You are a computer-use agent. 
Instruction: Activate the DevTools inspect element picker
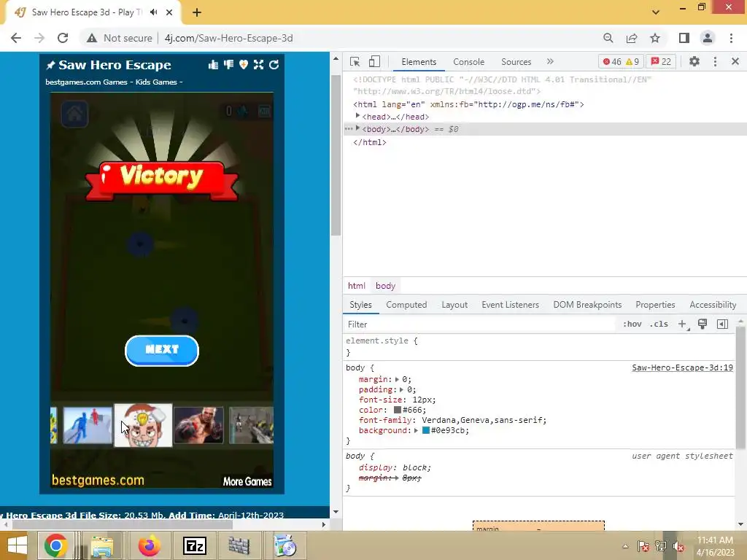click(355, 61)
